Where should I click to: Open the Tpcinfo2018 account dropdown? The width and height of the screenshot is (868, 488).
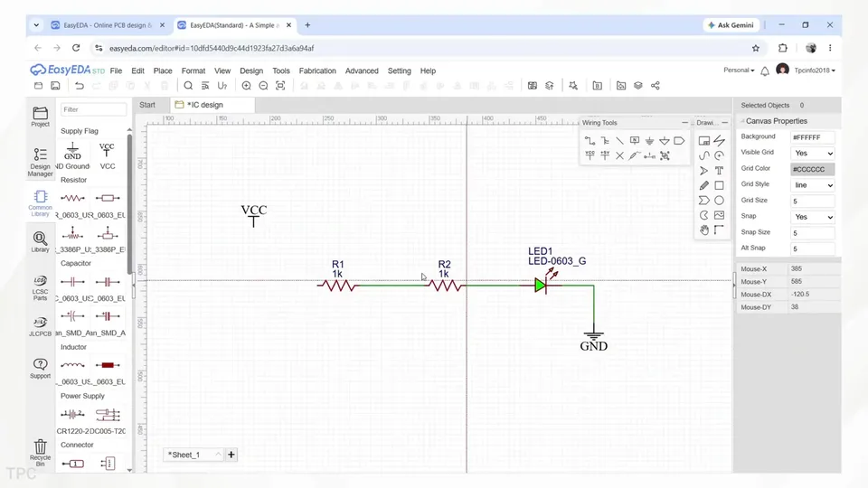tap(815, 70)
